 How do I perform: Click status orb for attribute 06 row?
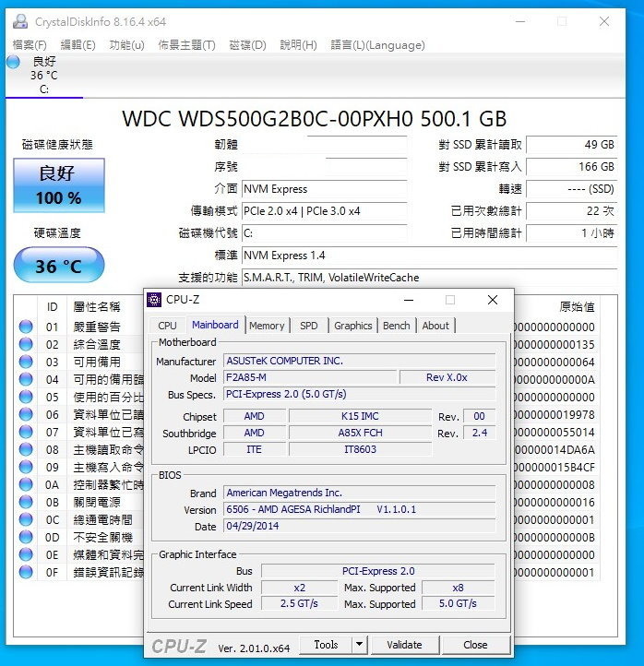pos(26,414)
